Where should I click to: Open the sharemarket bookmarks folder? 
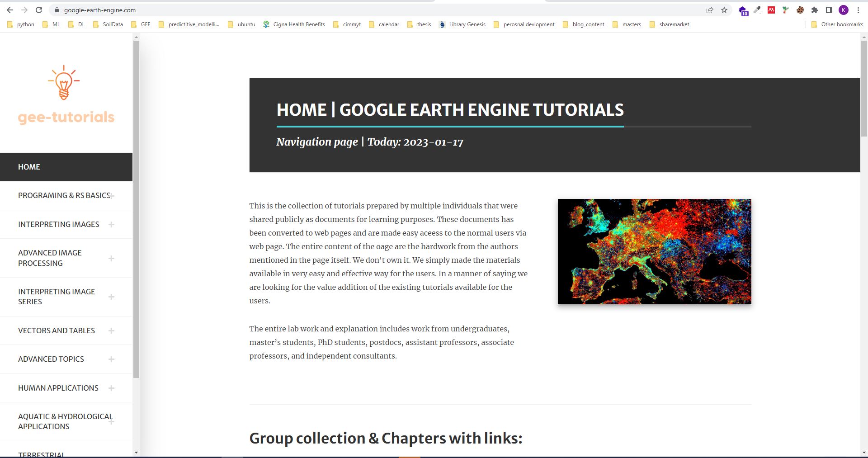coord(669,24)
